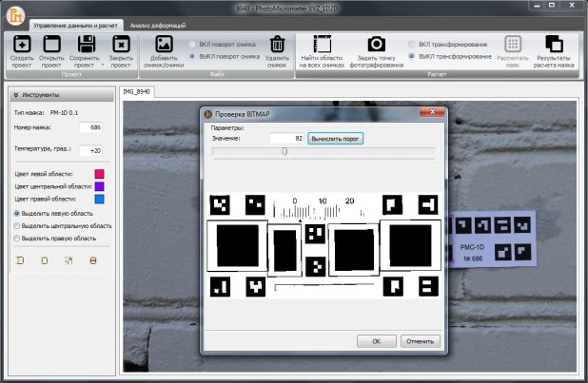Pick Цвет левой области pink swatch
This screenshot has width=588, height=383.
99,174
